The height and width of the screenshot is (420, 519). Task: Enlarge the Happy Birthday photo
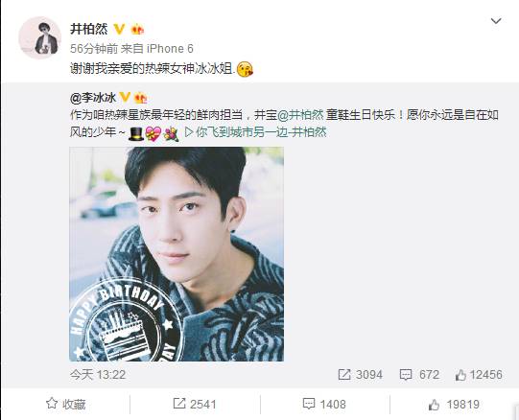(x=177, y=254)
